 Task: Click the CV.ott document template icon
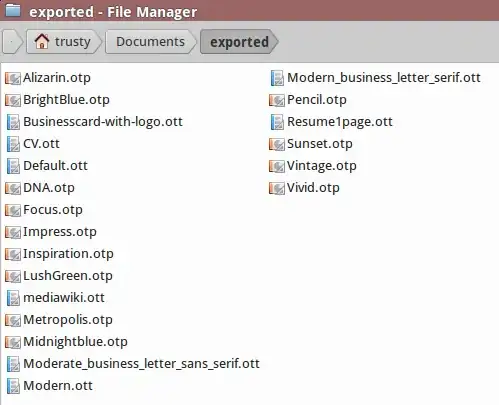pyautogui.click(x=13, y=144)
